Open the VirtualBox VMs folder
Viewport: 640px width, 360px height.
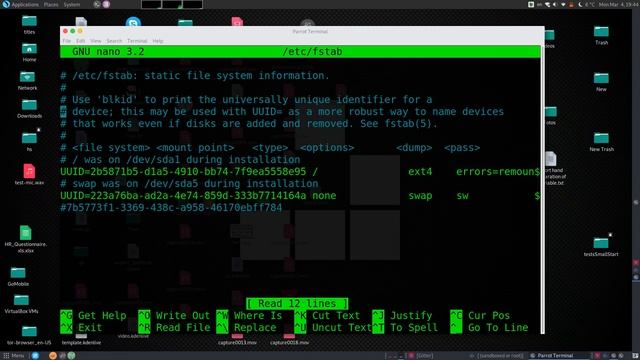point(21,304)
